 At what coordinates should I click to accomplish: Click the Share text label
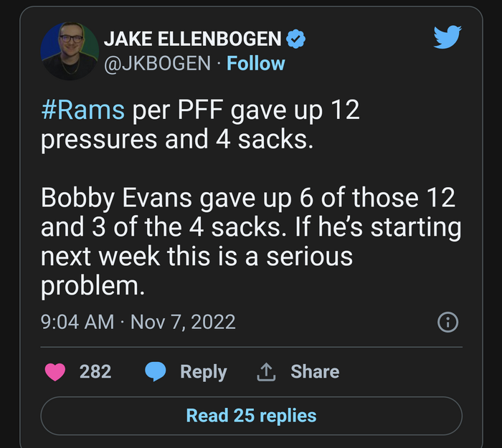coord(315,371)
